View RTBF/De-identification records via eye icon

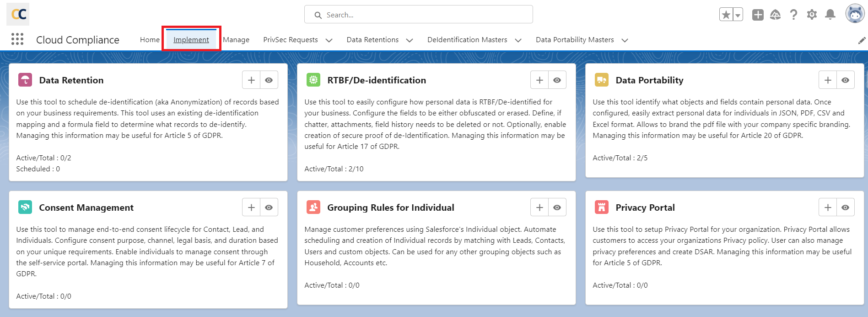pos(557,80)
